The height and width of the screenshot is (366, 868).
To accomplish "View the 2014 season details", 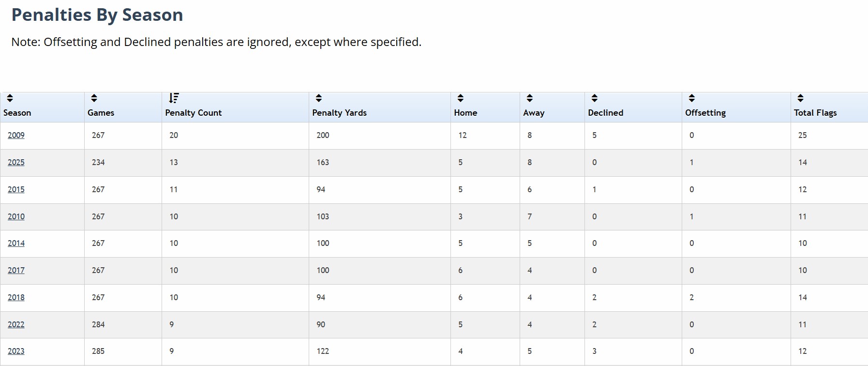I will pyautogui.click(x=16, y=244).
